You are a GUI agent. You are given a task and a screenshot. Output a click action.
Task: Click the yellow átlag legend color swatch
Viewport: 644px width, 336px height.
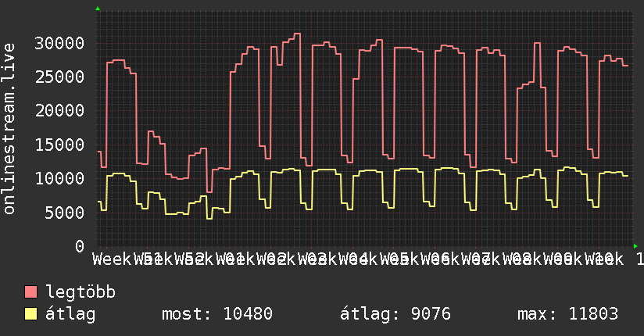[30, 314]
